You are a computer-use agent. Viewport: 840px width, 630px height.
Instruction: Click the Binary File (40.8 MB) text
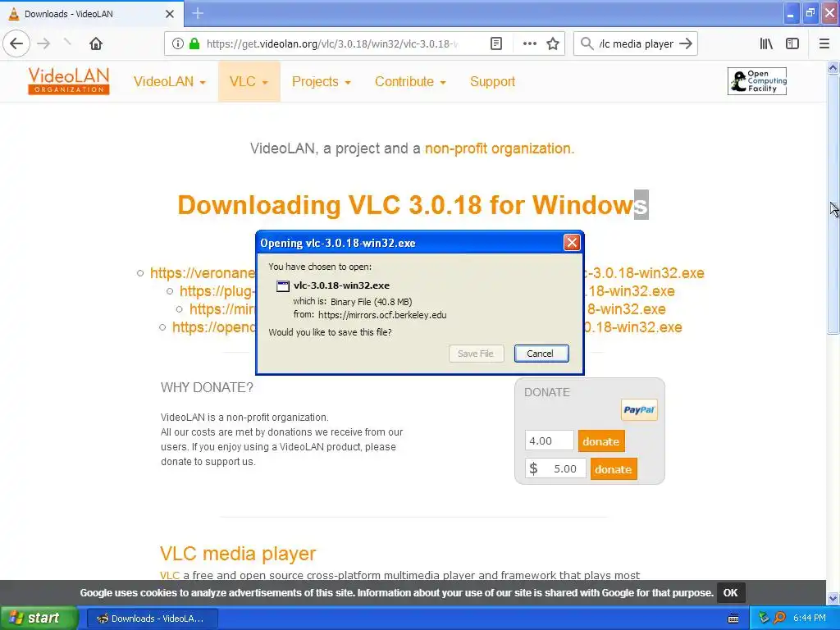[x=372, y=302]
